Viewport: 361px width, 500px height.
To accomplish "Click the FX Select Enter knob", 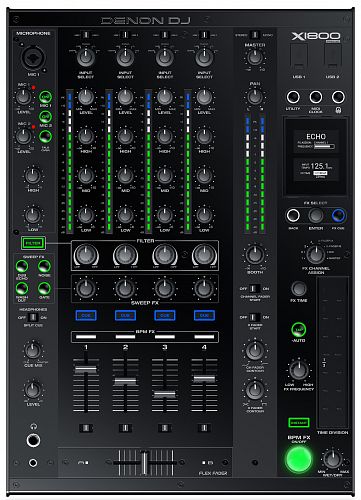I will [x=316, y=216].
